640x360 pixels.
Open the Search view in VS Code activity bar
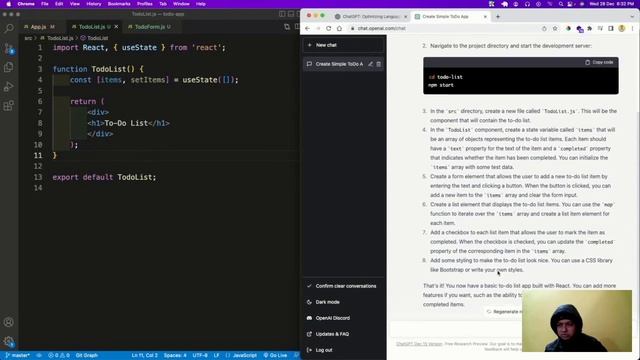(x=9, y=29)
